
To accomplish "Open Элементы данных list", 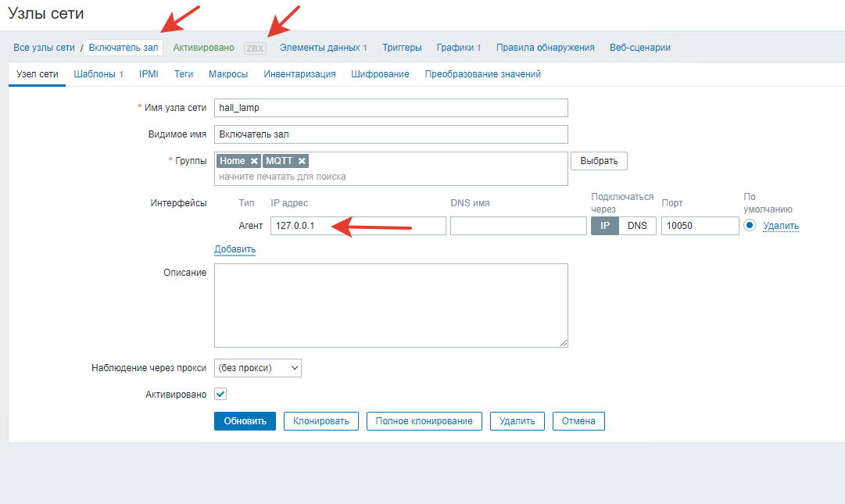I will pos(324,48).
